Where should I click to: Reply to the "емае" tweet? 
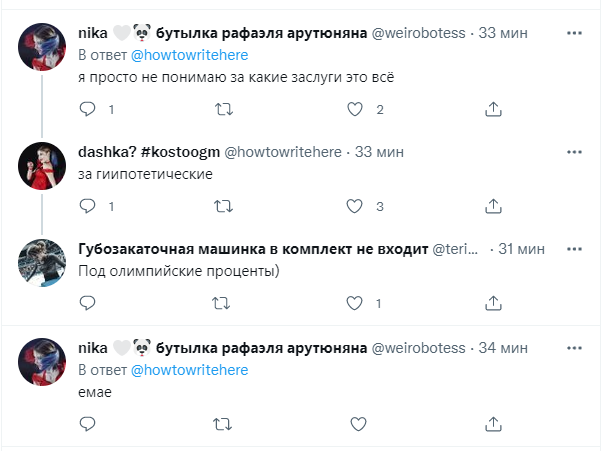[87, 425]
